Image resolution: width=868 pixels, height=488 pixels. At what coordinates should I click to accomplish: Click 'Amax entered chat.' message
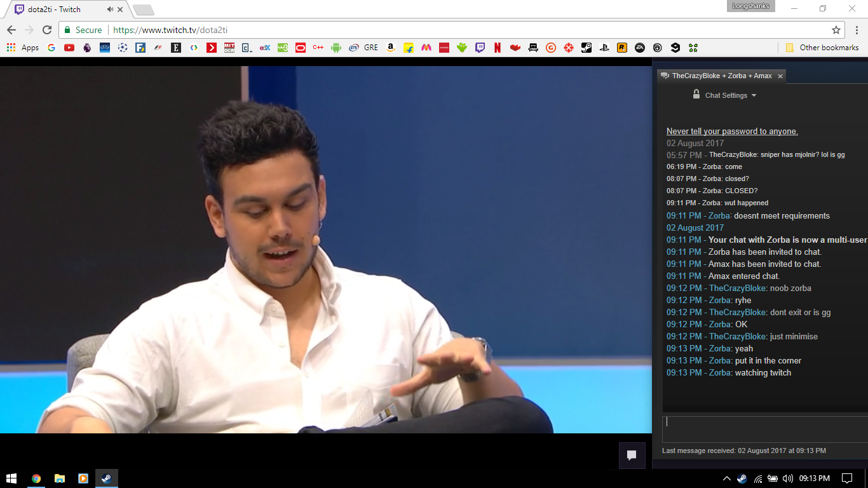click(744, 276)
